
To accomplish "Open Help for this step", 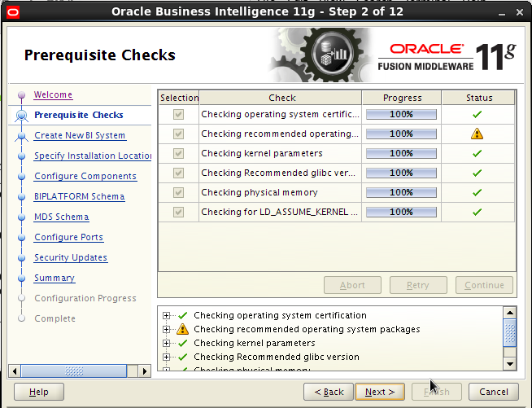I will click(39, 392).
